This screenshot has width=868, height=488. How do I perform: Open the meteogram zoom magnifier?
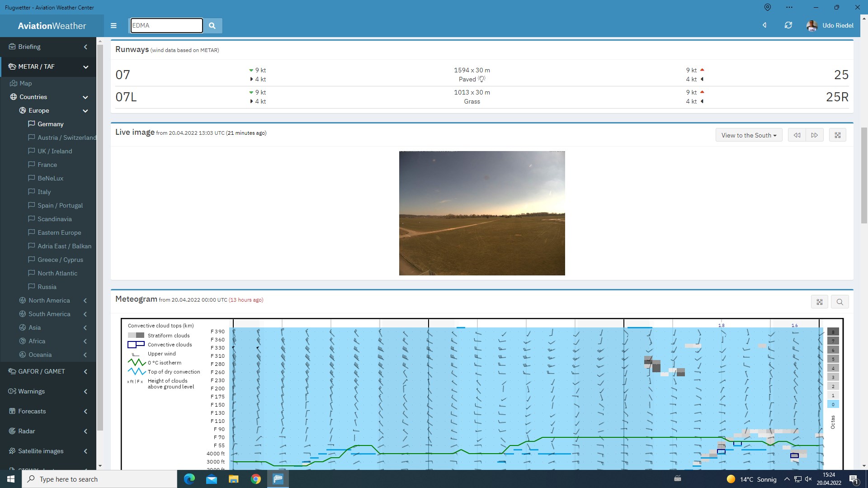point(840,302)
